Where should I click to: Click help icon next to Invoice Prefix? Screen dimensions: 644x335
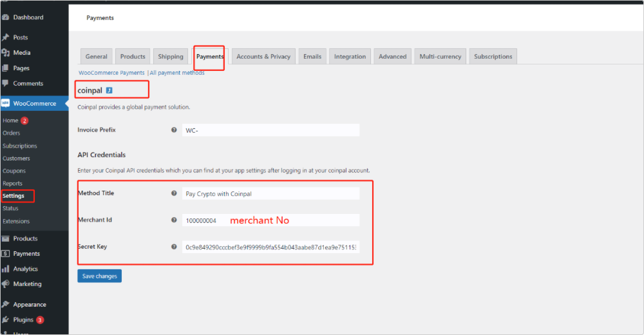pyautogui.click(x=174, y=130)
